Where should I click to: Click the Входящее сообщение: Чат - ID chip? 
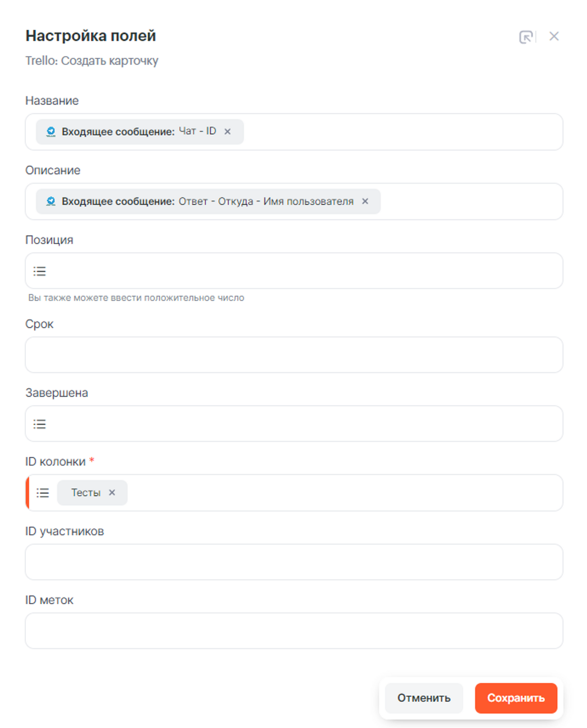coord(137,131)
